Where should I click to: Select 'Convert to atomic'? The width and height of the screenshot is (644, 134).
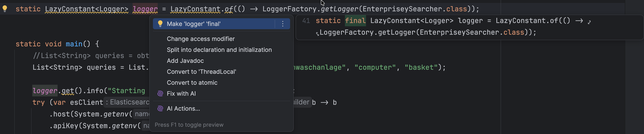(x=192, y=83)
